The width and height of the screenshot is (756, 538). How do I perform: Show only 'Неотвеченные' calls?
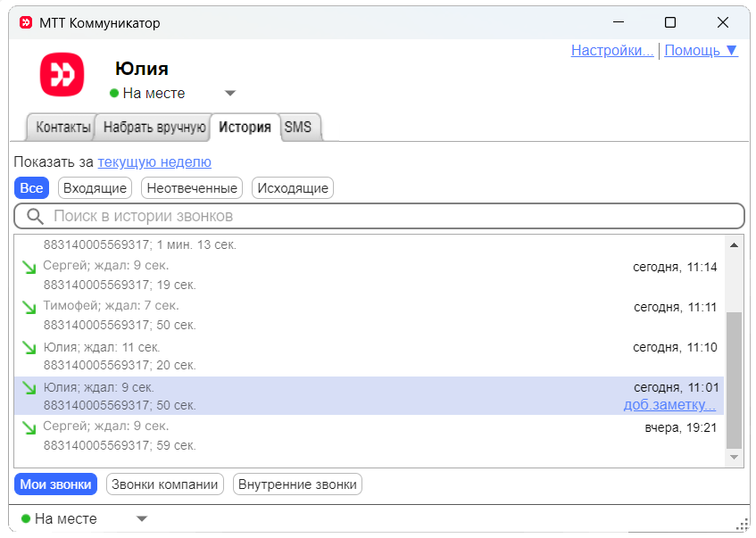coord(192,188)
